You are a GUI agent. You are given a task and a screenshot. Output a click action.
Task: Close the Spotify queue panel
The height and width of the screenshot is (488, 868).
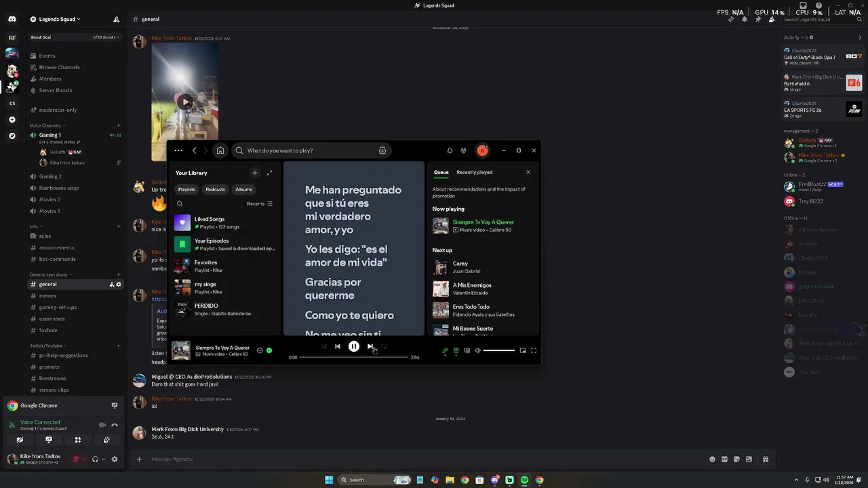coord(528,172)
